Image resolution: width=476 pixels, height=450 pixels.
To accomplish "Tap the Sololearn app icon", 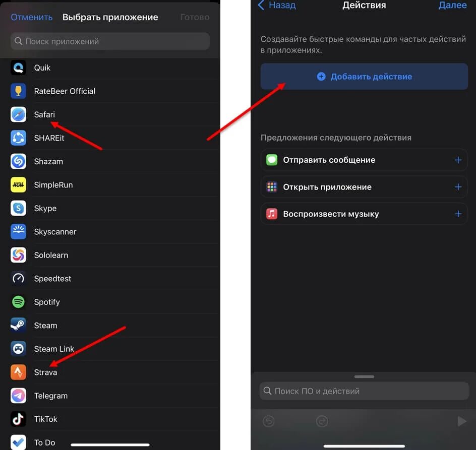I will 18,255.
